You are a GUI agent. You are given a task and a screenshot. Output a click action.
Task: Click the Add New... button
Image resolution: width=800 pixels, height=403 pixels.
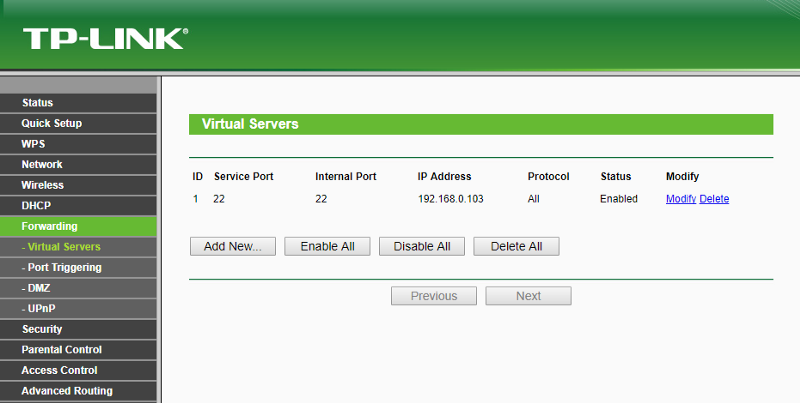tap(233, 246)
